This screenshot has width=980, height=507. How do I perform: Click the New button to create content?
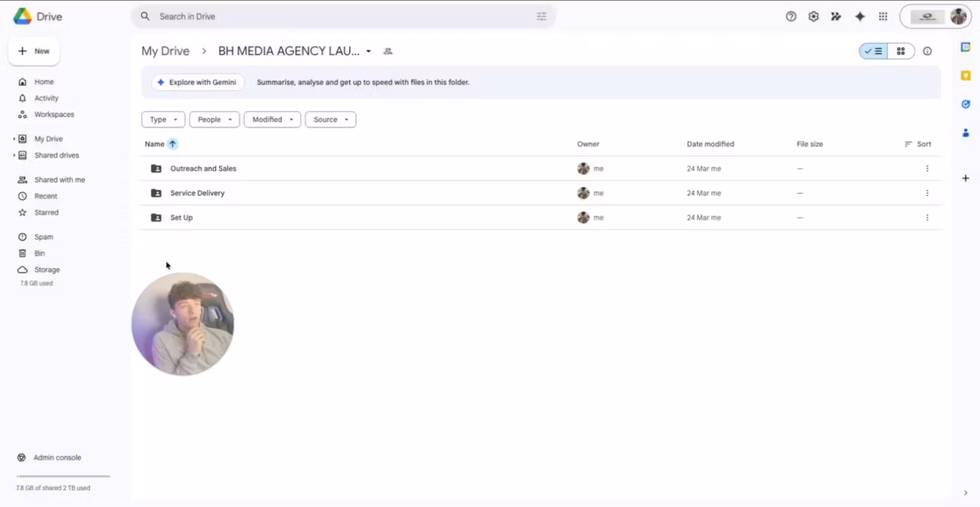coord(34,51)
